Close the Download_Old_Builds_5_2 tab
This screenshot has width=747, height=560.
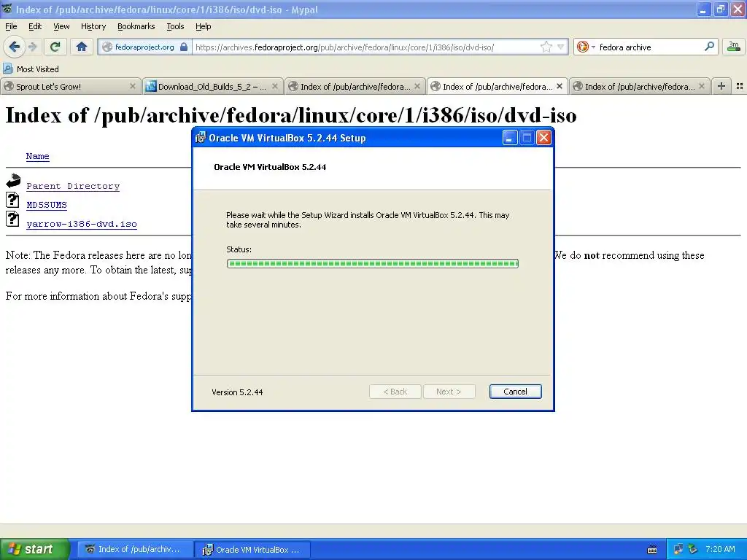click(x=274, y=86)
